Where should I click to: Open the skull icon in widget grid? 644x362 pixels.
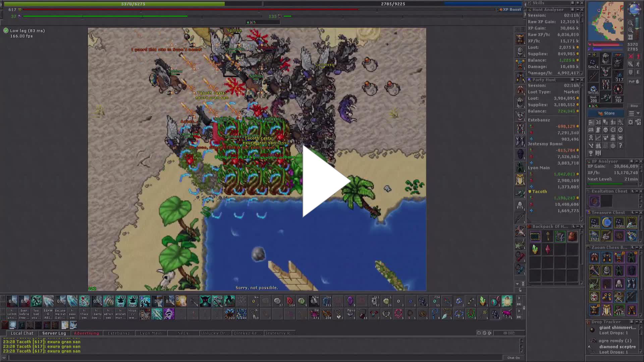(x=606, y=130)
